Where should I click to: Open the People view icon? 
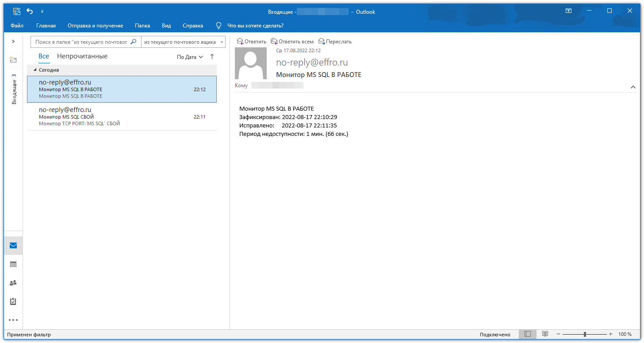(13, 283)
